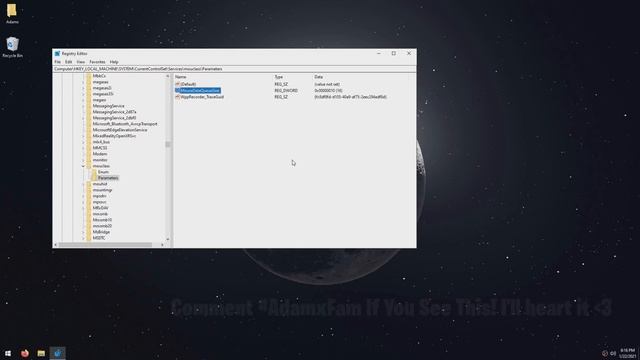This screenshot has width=640, height=360.
Task: Expand the mlx4_bus key
Action: (x=83, y=142)
